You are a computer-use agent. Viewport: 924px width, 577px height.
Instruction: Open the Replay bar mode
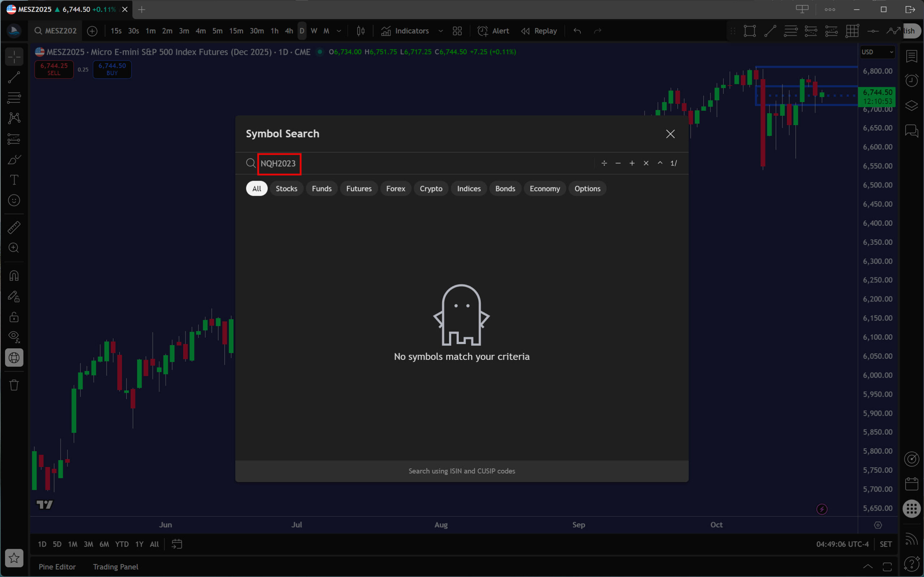tap(539, 31)
